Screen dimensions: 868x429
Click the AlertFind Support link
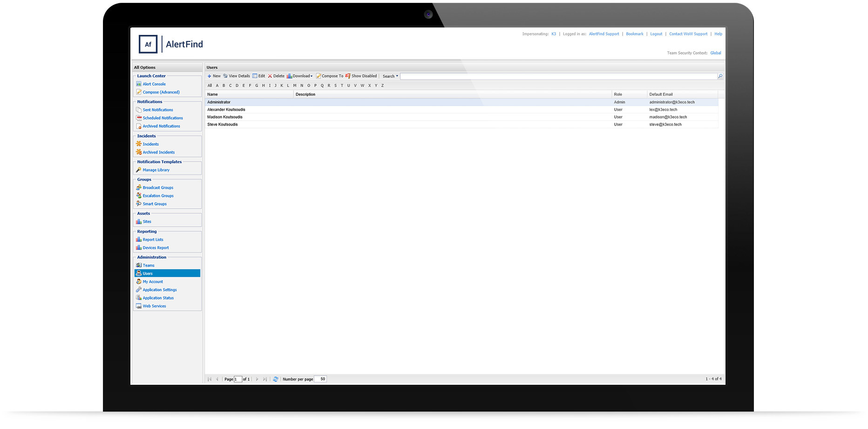604,34
